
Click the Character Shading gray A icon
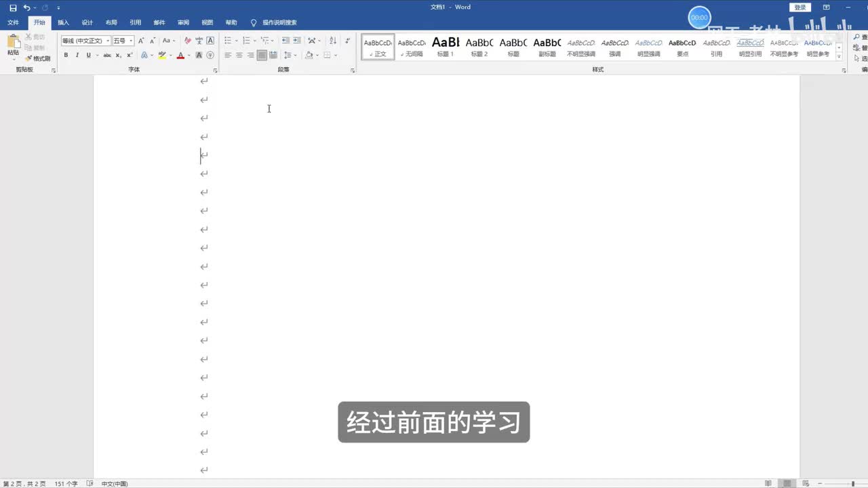(x=199, y=55)
